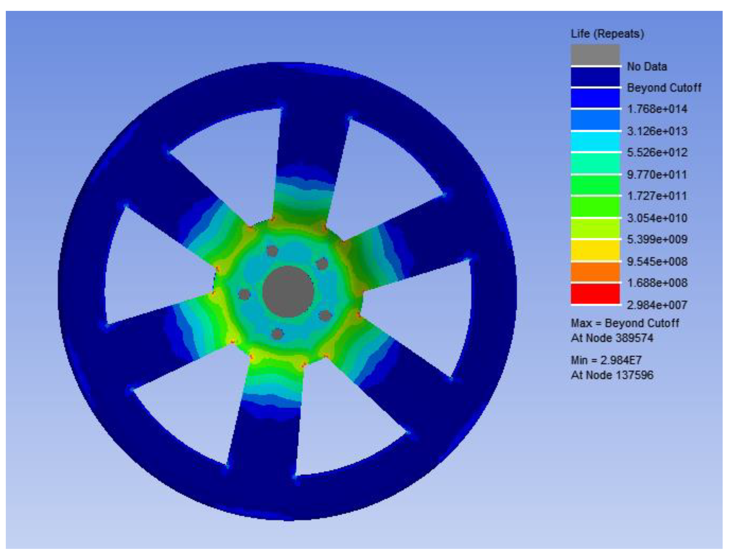
Task: Click the yellow legend color band
Action: pos(595,250)
